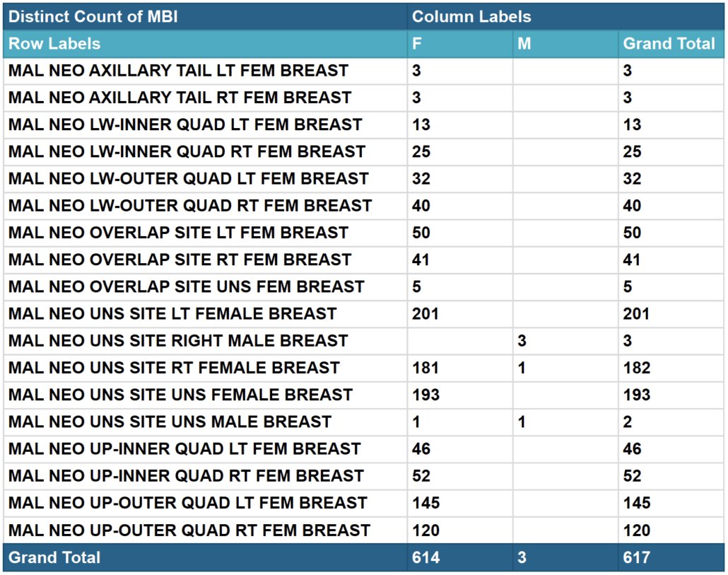Click the 'Grand Total' column header
This screenshot has height=575, width=728.
click(x=669, y=44)
